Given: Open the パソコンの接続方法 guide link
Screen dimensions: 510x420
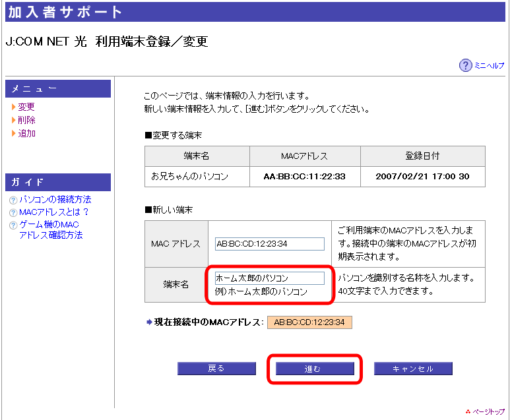Looking at the screenshot, I should pos(55,199).
